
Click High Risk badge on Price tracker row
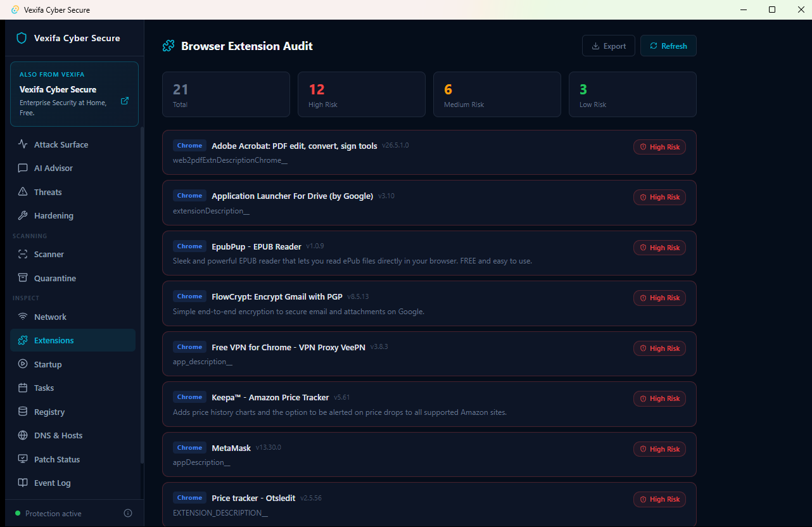659,499
